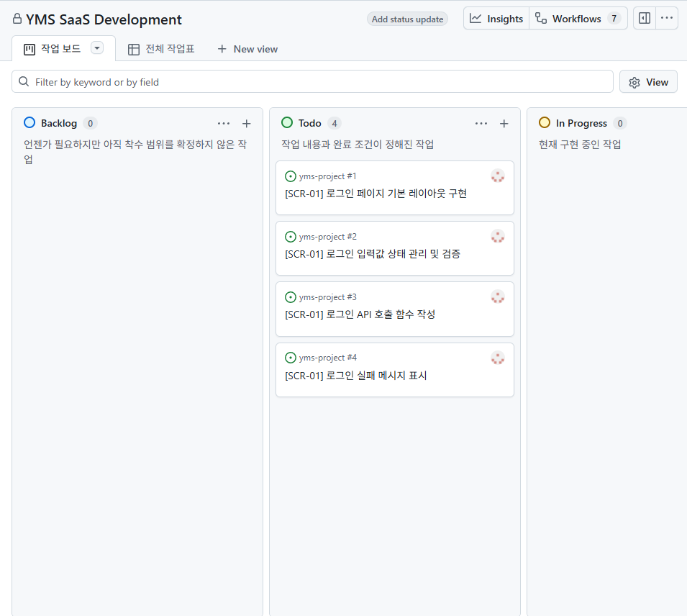Open the Insights chart button
Image resolution: width=687 pixels, height=616 pixels.
tap(496, 19)
